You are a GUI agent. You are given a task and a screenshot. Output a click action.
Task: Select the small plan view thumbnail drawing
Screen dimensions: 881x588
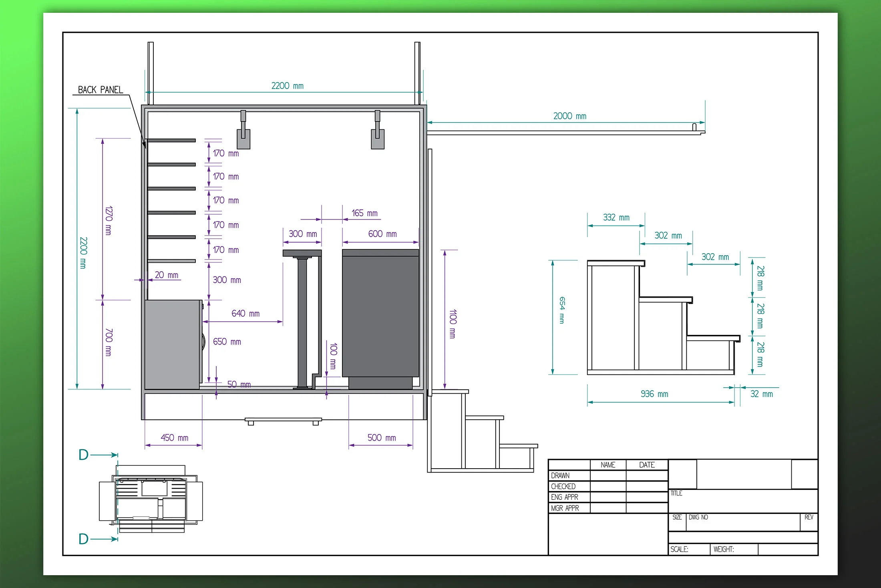[151, 499]
